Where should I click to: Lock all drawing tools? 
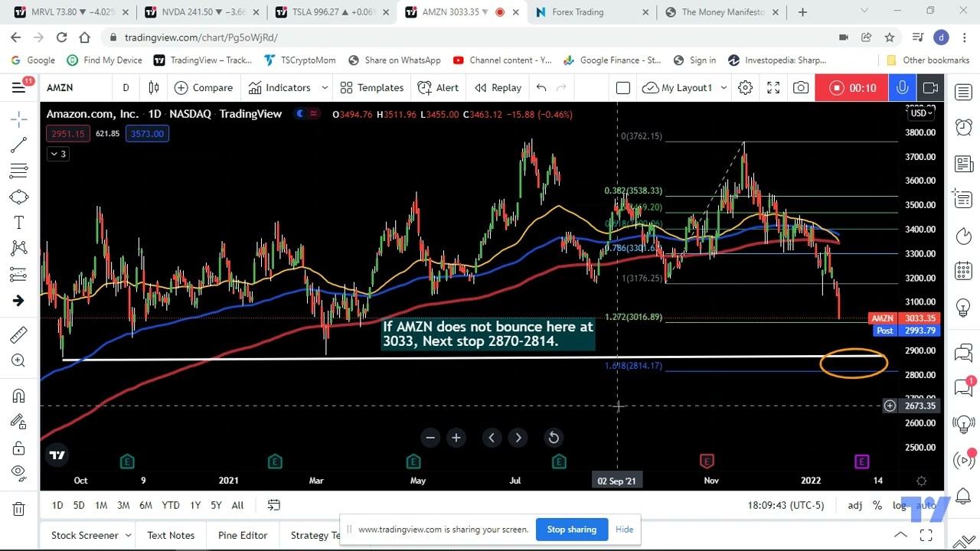click(x=19, y=448)
